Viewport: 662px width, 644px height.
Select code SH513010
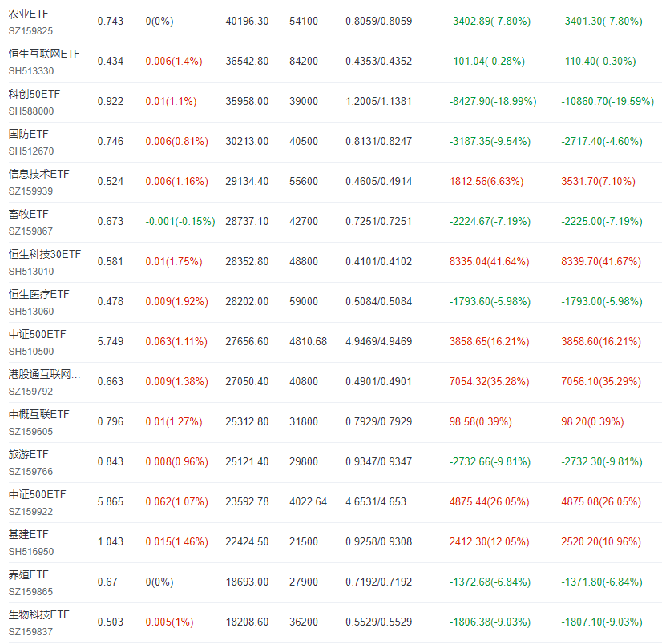[31, 272]
